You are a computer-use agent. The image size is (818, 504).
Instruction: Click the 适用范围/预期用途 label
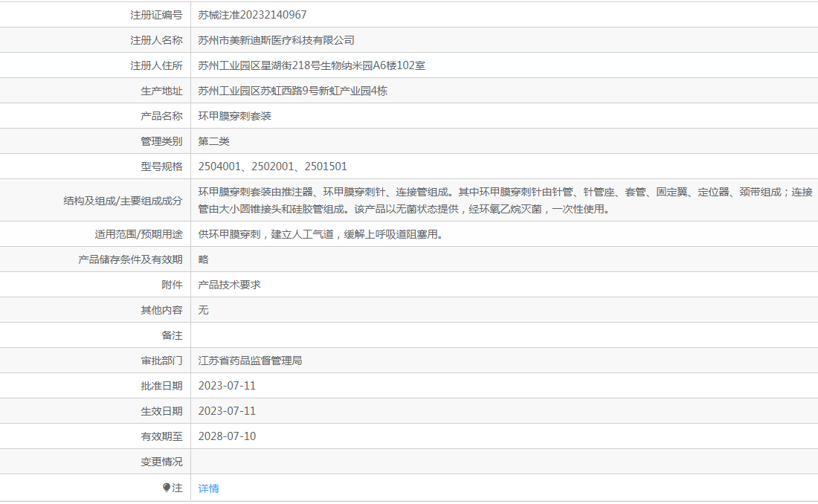[x=139, y=234]
